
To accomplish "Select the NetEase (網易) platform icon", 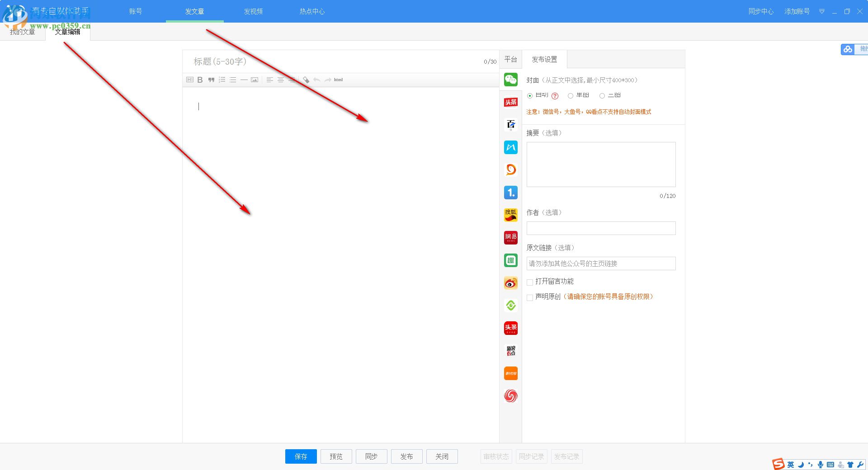I will [511, 238].
